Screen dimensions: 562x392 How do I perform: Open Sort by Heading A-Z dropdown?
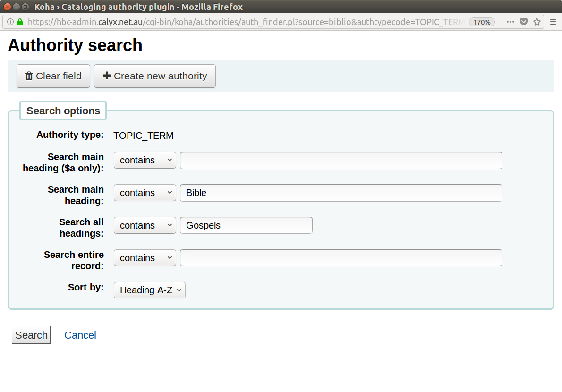tap(150, 290)
